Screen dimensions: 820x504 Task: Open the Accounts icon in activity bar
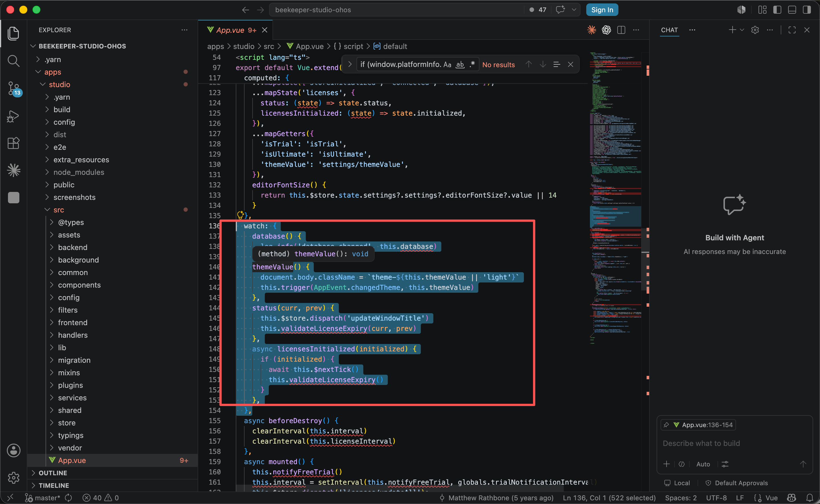coord(13,451)
